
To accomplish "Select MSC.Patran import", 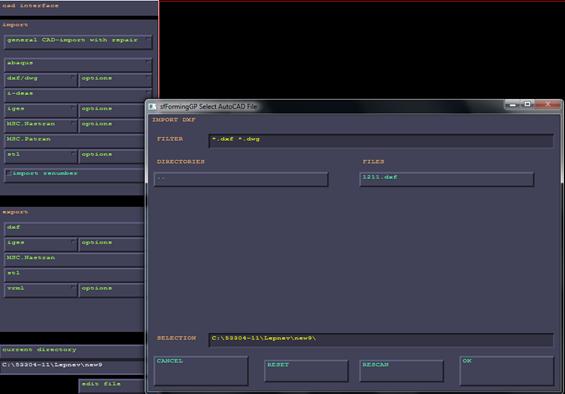I will point(74,141).
